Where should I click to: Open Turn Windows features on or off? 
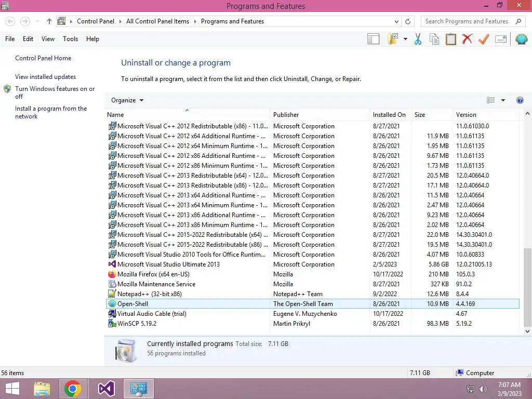pyautogui.click(x=55, y=92)
